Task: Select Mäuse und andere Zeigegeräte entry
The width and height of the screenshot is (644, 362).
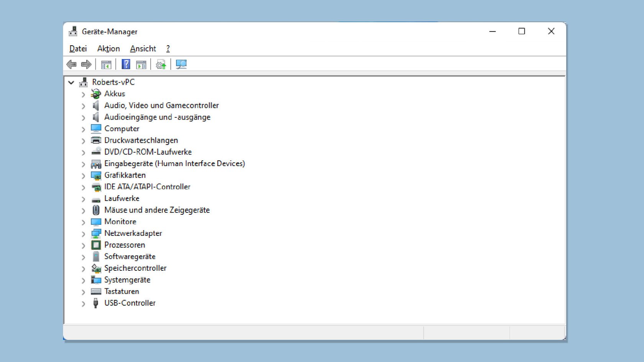Action: click(157, 210)
